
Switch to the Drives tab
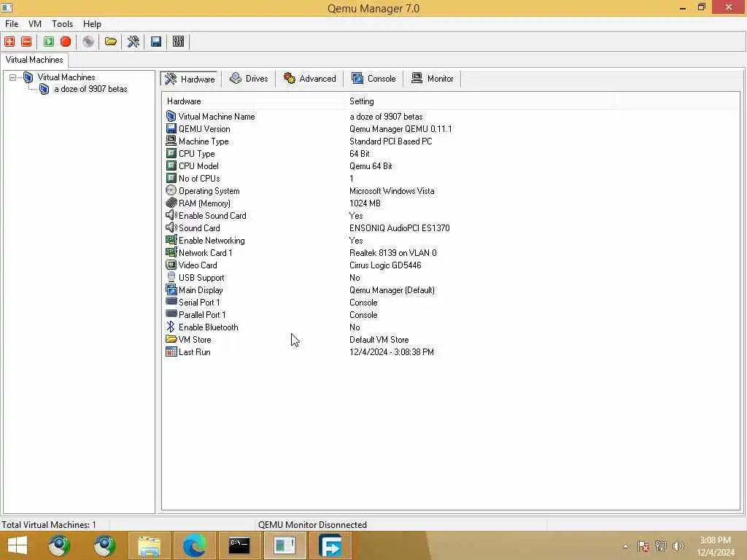pos(249,79)
